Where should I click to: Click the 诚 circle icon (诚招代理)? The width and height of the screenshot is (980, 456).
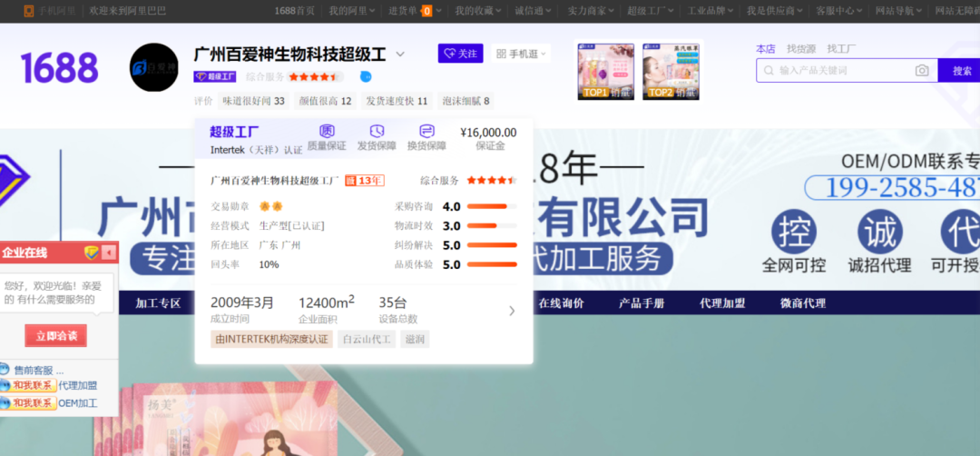[x=879, y=231]
